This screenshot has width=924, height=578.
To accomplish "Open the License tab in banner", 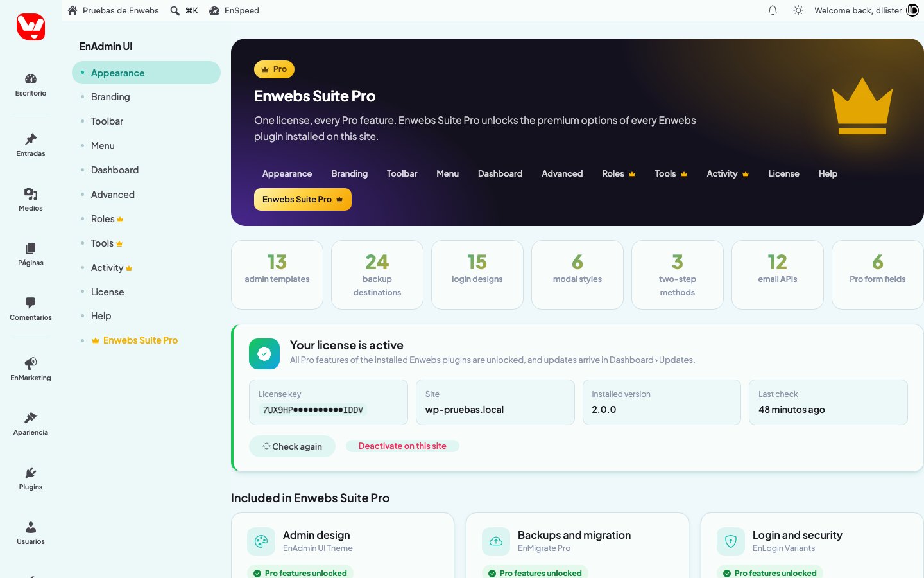I will pyautogui.click(x=783, y=173).
